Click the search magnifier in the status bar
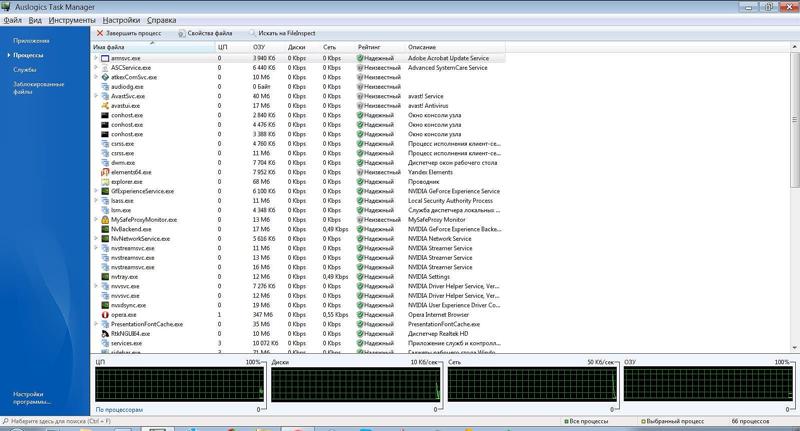This screenshot has height=431, width=800. coord(5,421)
